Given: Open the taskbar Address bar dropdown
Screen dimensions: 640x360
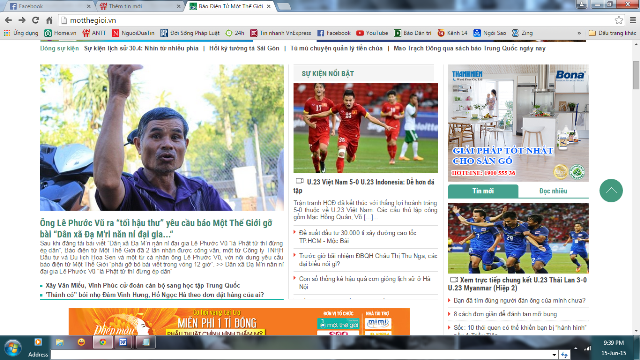Looking at the screenshot, I should pyautogui.click(x=554, y=355).
